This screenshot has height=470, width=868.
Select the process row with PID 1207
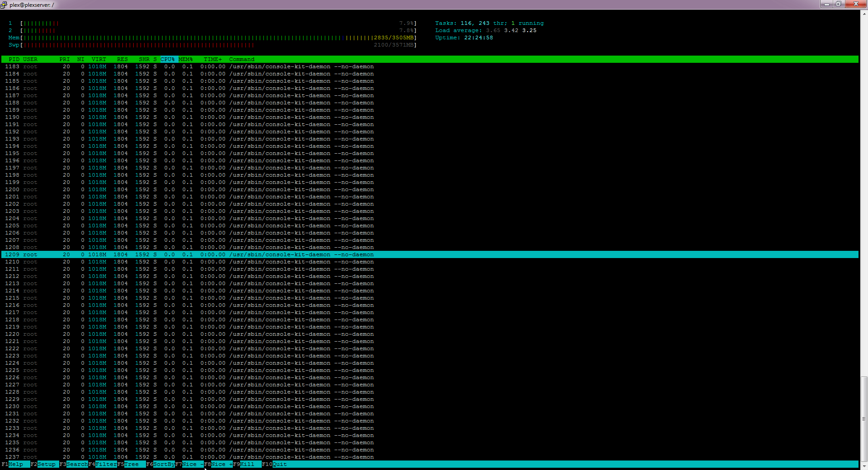430,240
